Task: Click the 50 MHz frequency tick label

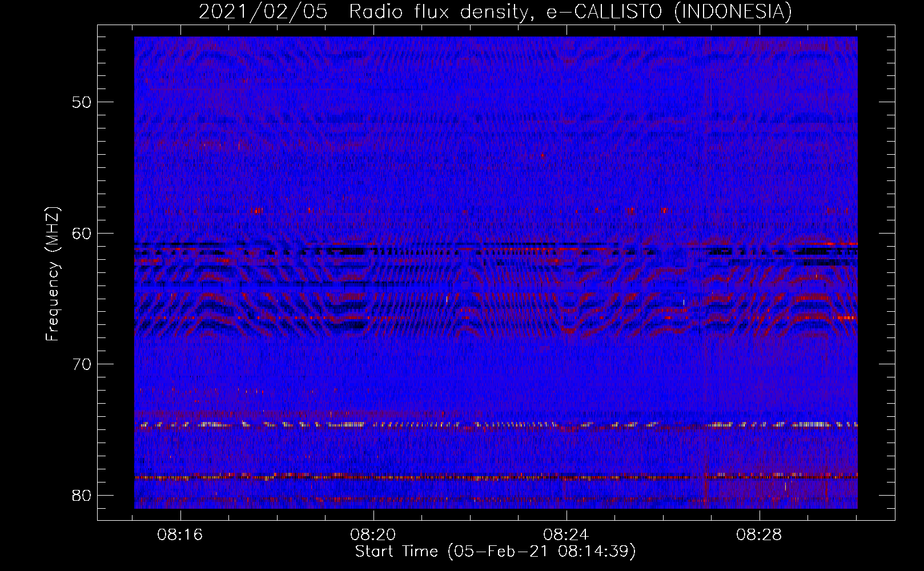Action: click(x=82, y=102)
